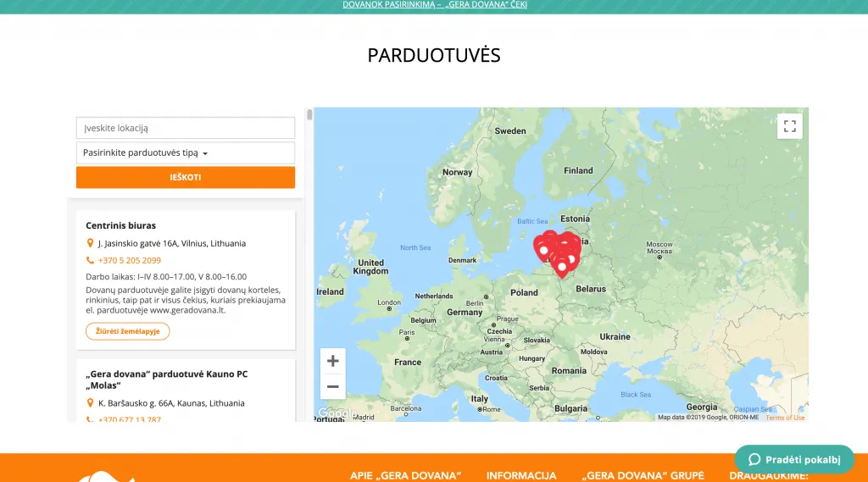Click the United Kingdom label on map
This screenshot has width=868, height=482.
pyautogui.click(x=370, y=267)
